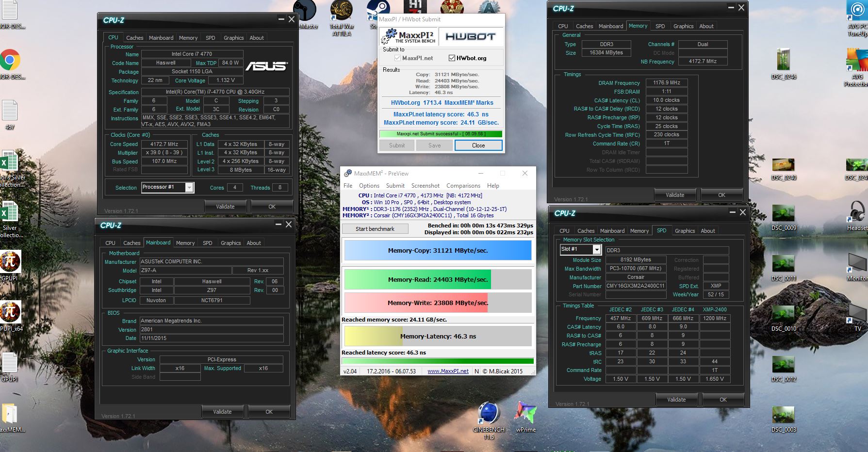
Task: Switch to Graphics tab in CPU-Z processor window
Action: 233,38
